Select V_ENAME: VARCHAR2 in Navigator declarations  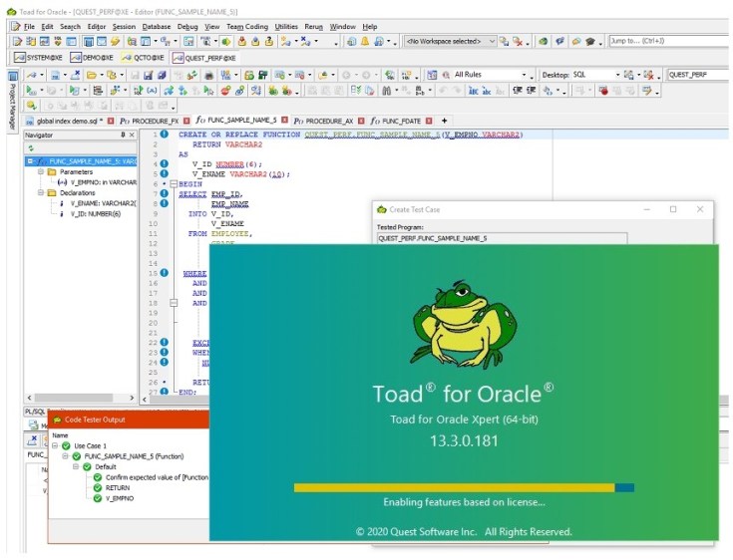pos(103,203)
